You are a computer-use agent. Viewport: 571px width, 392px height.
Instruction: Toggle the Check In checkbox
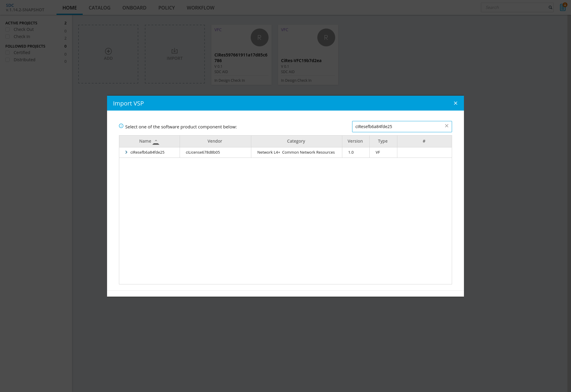[7, 37]
